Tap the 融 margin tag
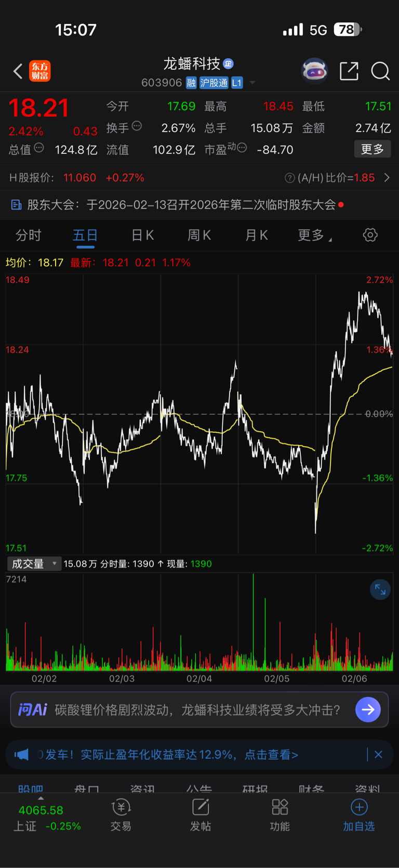The height and width of the screenshot is (868, 399). (x=191, y=83)
